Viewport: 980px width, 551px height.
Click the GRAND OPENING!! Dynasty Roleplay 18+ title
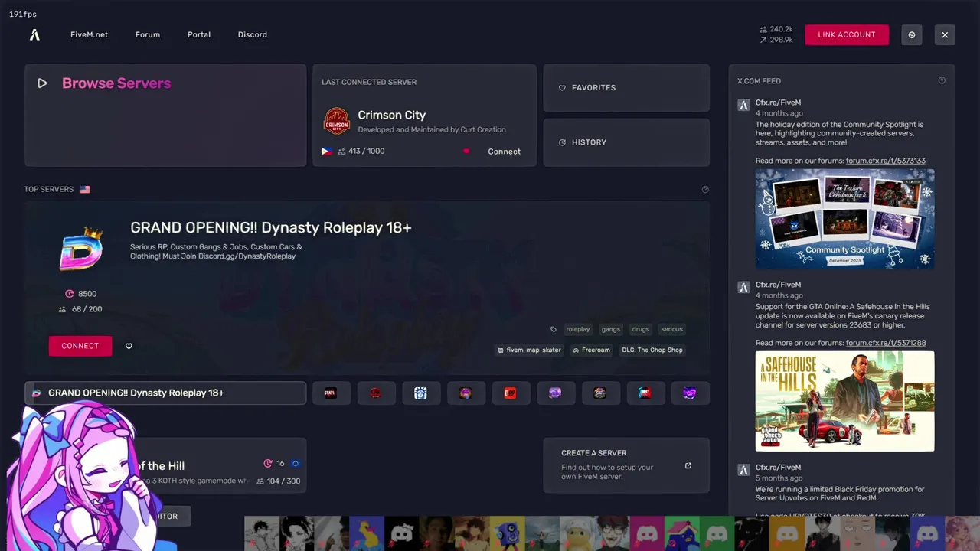click(x=271, y=227)
